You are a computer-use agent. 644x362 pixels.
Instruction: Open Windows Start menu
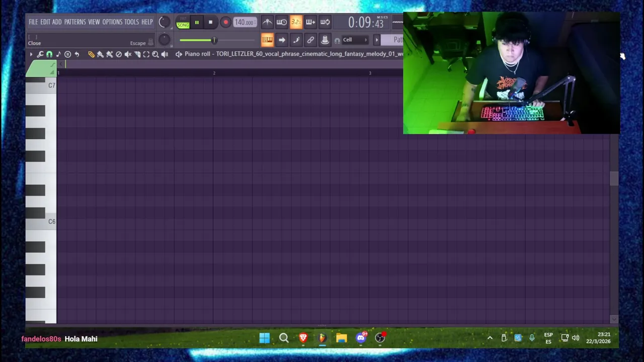coord(264,338)
